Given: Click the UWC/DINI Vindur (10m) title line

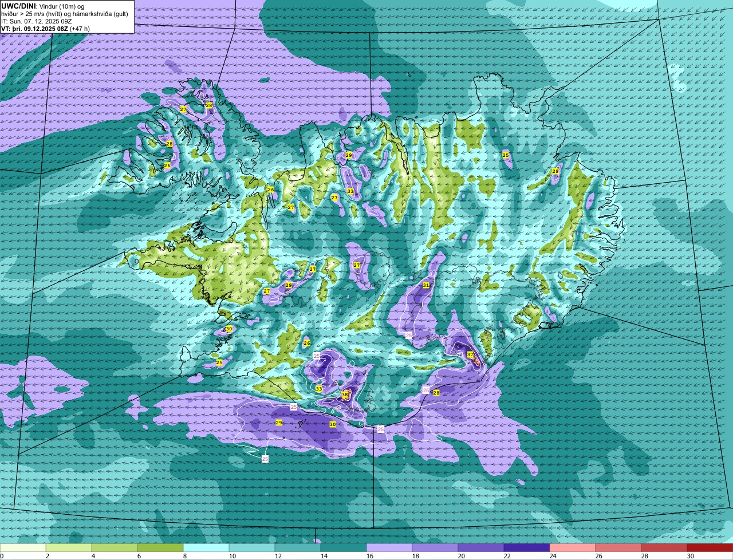Looking at the screenshot, I should (44, 5).
